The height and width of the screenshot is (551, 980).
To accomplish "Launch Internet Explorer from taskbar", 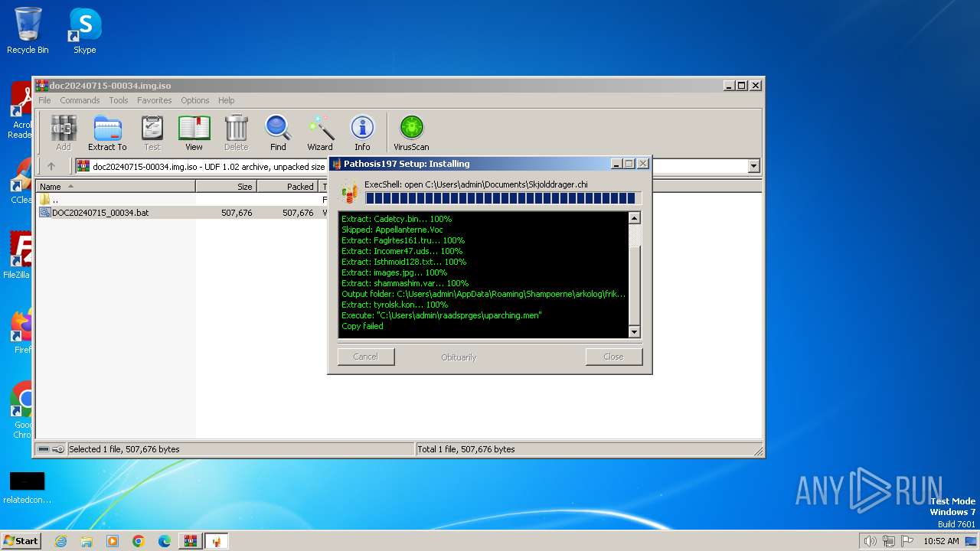I will tap(60, 541).
